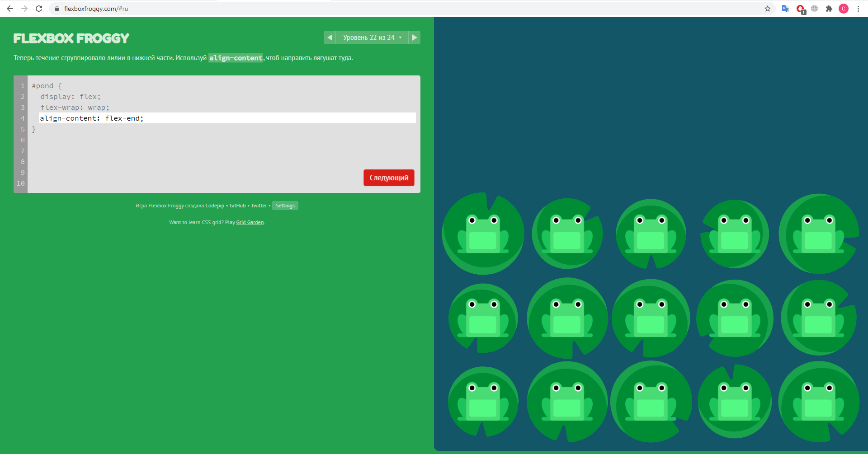
Task: Reload the Flexbox Froggy page
Action: click(39, 9)
